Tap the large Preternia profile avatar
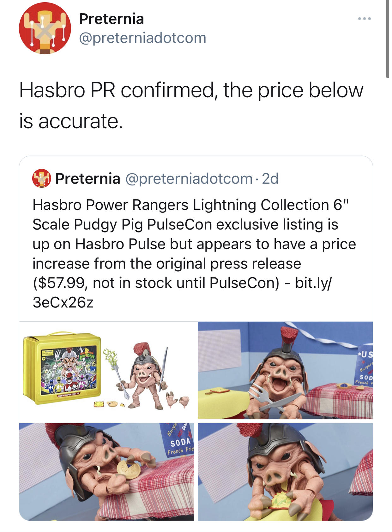The height and width of the screenshot is (532, 392). point(45,28)
